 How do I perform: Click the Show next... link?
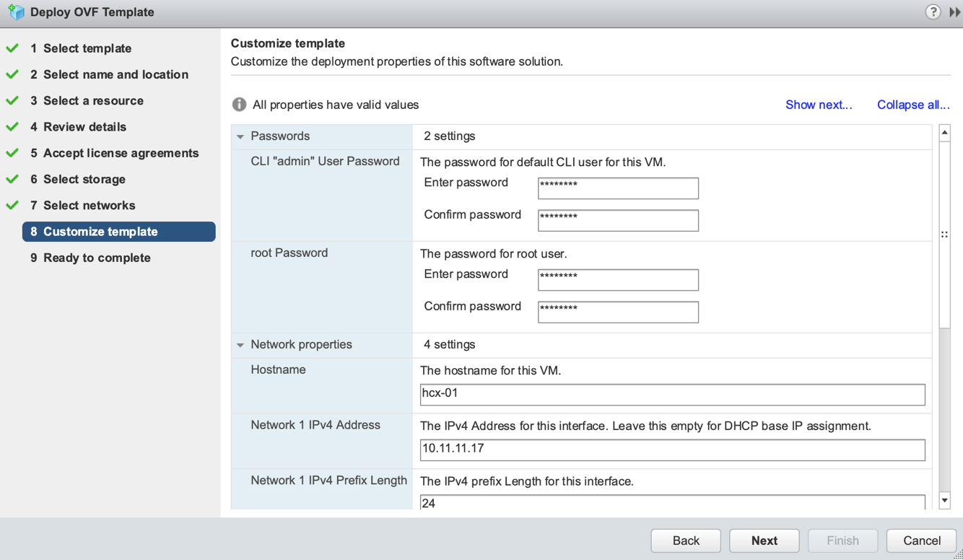point(819,105)
